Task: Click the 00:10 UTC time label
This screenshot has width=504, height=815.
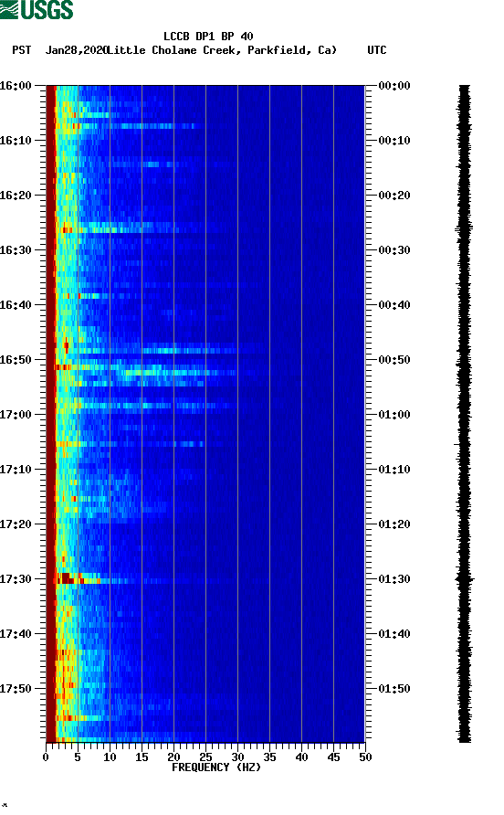Action: pyautogui.click(x=394, y=141)
